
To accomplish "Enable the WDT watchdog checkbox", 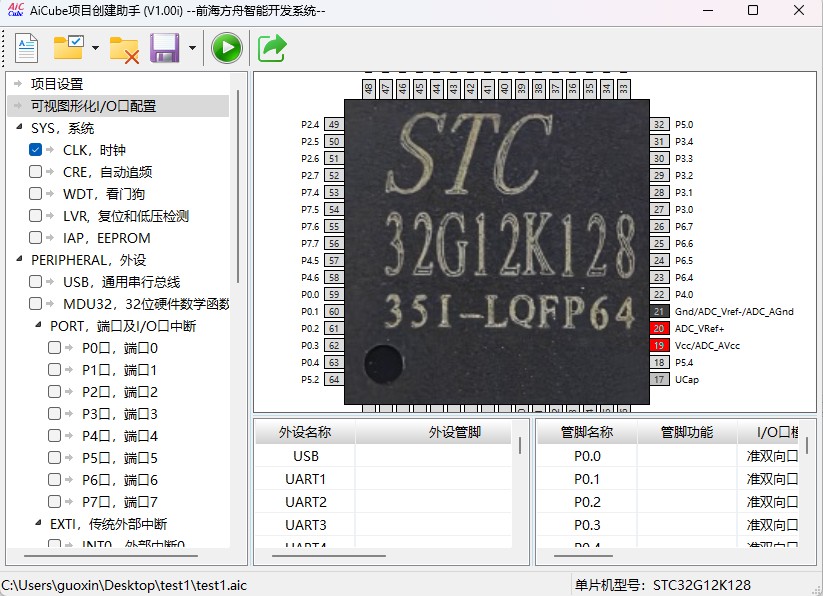I will pyautogui.click(x=36, y=194).
